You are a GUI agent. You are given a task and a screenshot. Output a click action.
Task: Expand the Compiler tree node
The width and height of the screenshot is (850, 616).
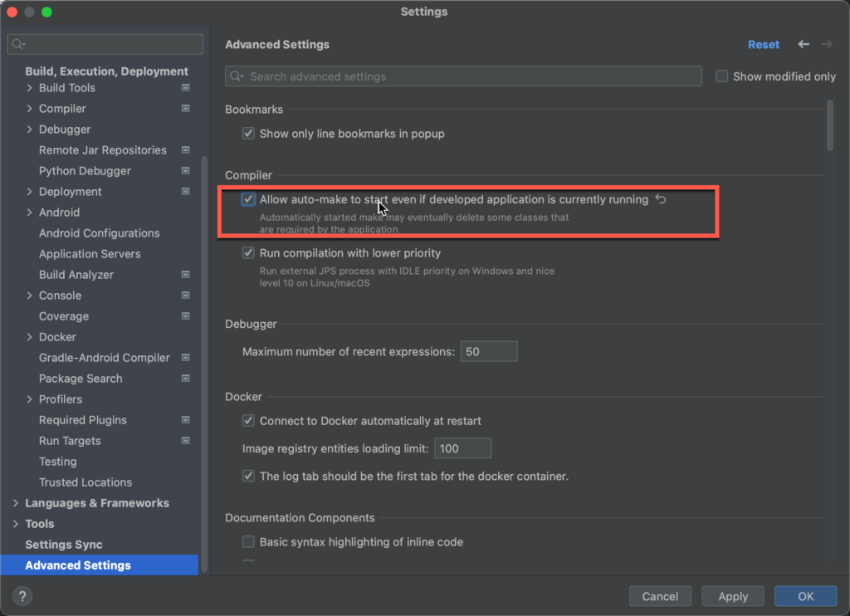click(x=29, y=109)
